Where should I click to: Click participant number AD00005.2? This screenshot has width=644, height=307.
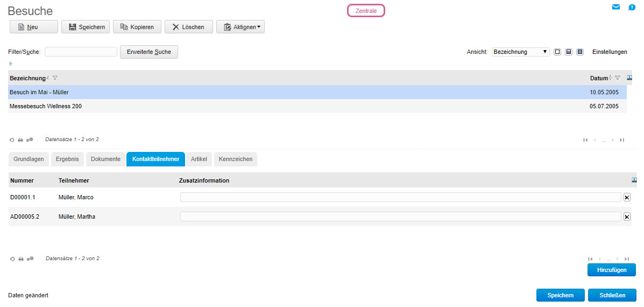click(x=24, y=217)
